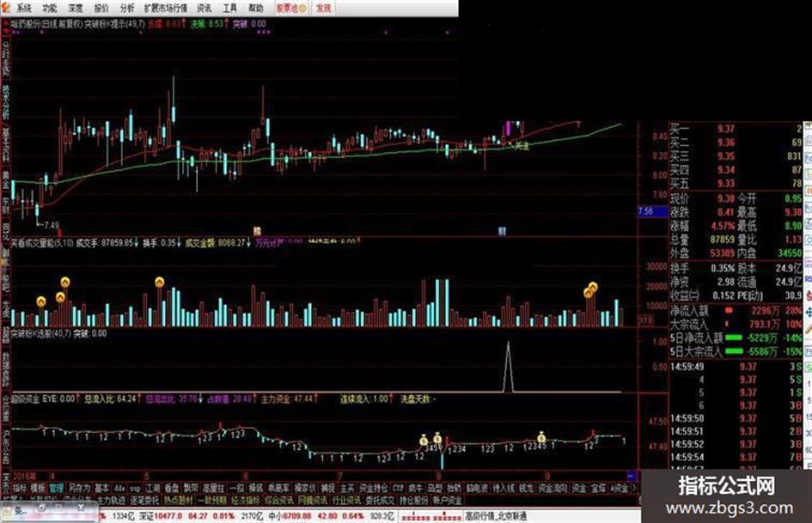
Task: Click the yellow signal icon above the May volume bar
Action: tap(160, 283)
